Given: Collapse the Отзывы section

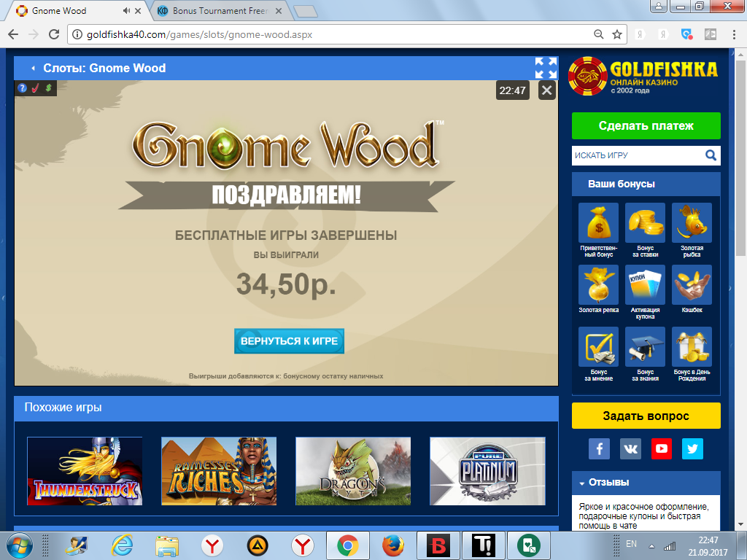Looking at the screenshot, I should coord(581,483).
